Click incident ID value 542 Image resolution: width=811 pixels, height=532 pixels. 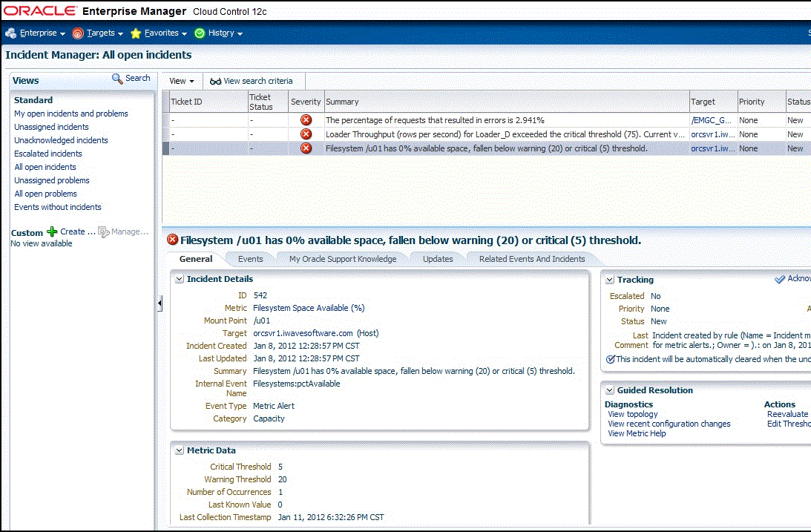click(260, 296)
